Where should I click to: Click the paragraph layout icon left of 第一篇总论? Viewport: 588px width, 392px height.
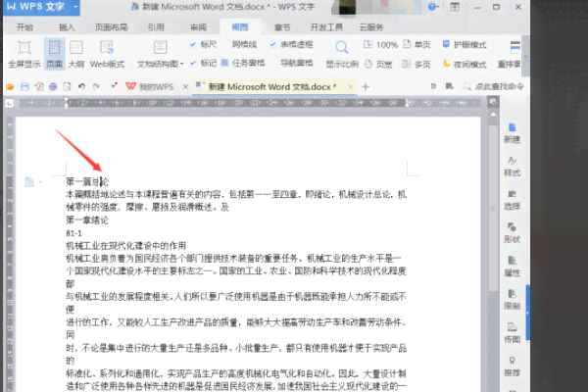point(28,182)
